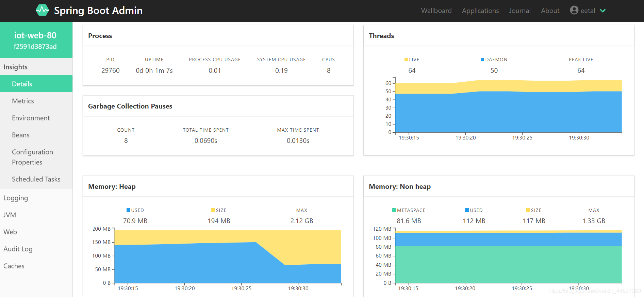Viewport: 644px width, 297px height.
Task: Click the Spring Boot Admin heartbeat logo
Action: pyautogui.click(x=43, y=10)
